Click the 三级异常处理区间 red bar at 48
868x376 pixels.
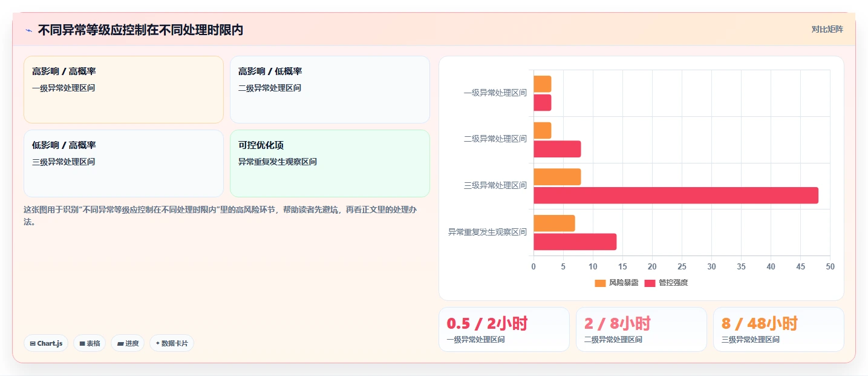(x=676, y=196)
